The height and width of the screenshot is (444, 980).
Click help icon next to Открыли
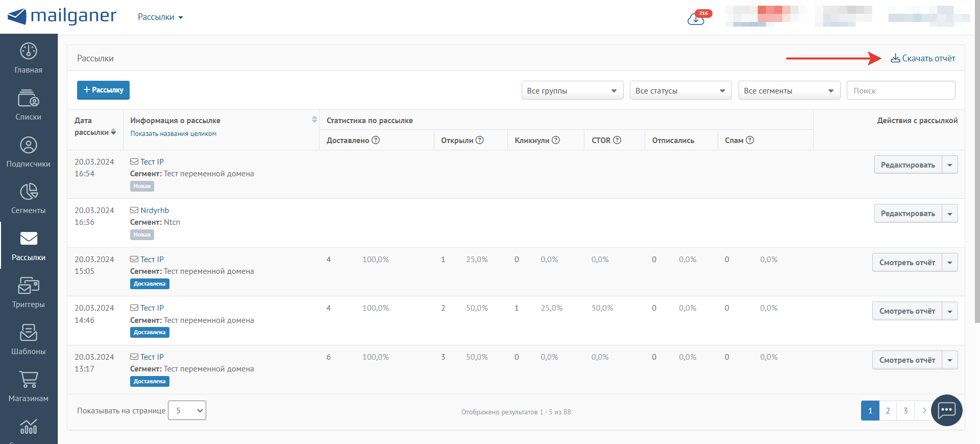[480, 140]
